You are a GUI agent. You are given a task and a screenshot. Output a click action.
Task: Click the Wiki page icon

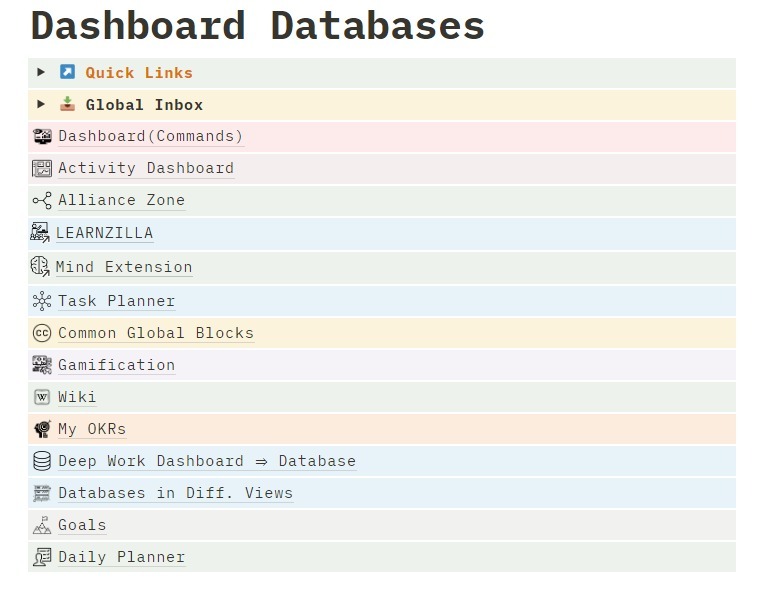pos(42,397)
